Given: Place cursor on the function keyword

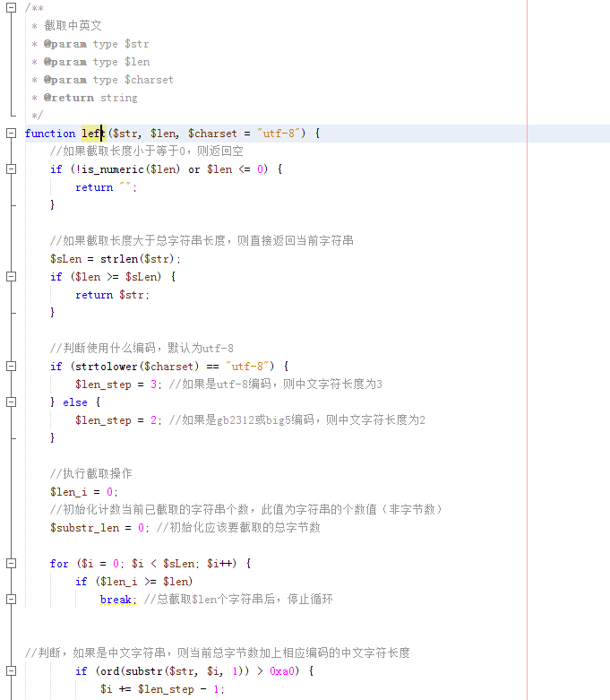Looking at the screenshot, I should point(50,134).
